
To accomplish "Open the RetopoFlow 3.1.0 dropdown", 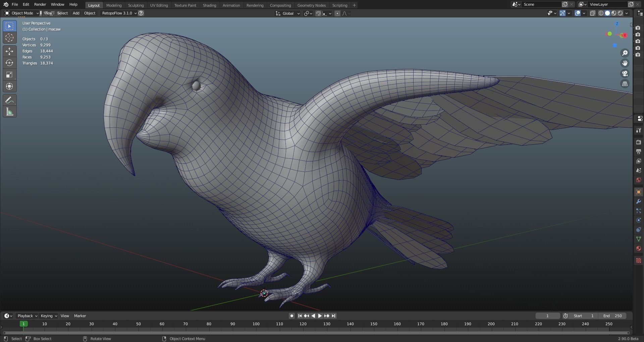I will (119, 13).
